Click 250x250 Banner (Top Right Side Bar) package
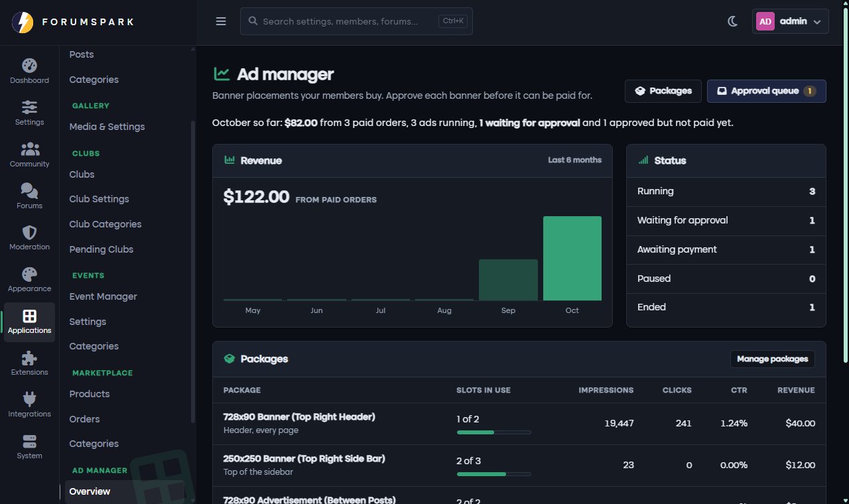Image resolution: width=849 pixels, height=504 pixels. click(304, 459)
